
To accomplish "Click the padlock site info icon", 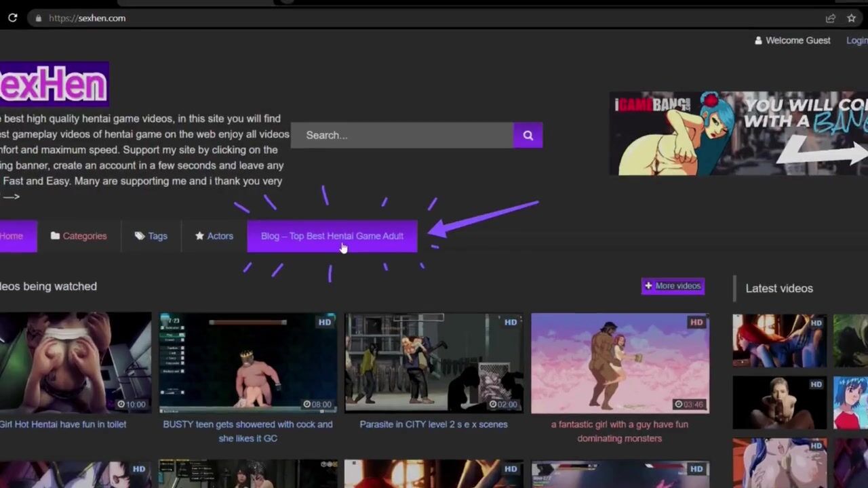I will (39, 18).
